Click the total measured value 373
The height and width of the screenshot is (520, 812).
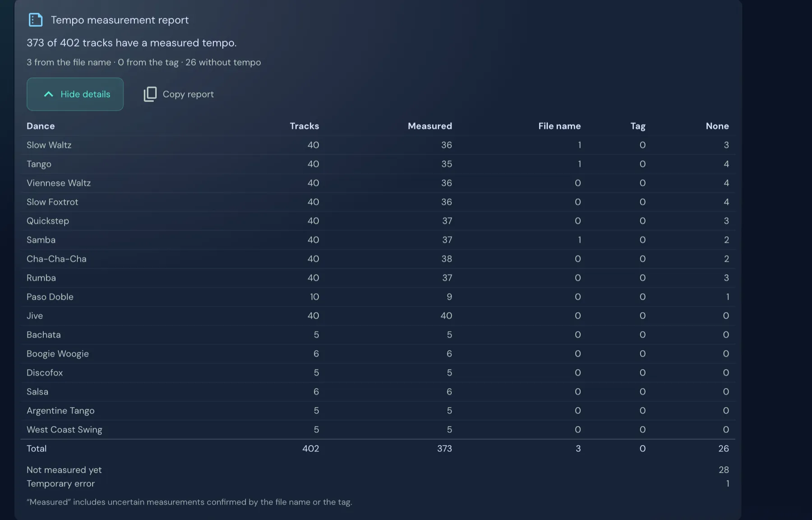[444, 448]
